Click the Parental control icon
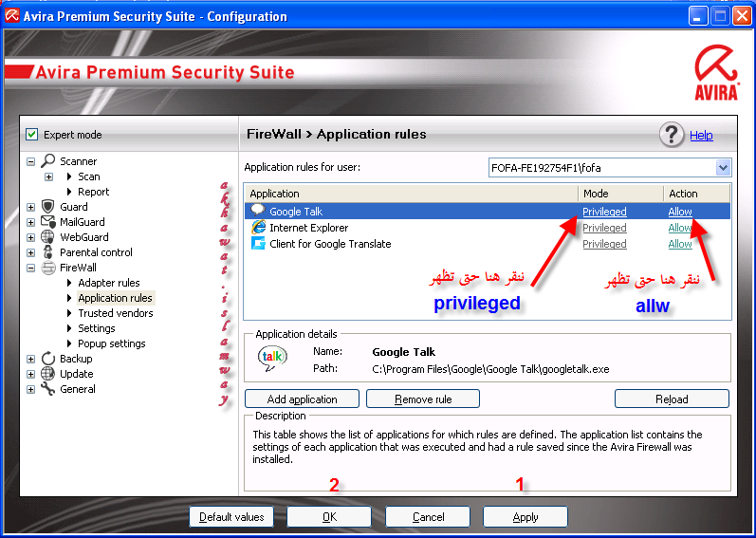The width and height of the screenshot is (756, 538). point(47,251)
